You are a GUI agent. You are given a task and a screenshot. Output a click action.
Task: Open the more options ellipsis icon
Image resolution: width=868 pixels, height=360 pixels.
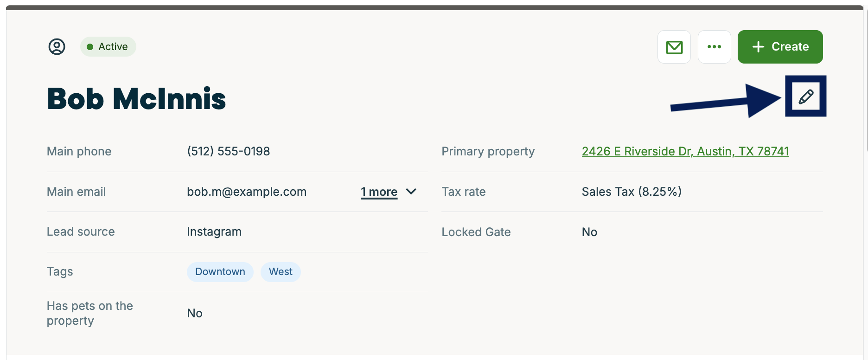pyautogui.click(x=714, y=46)
